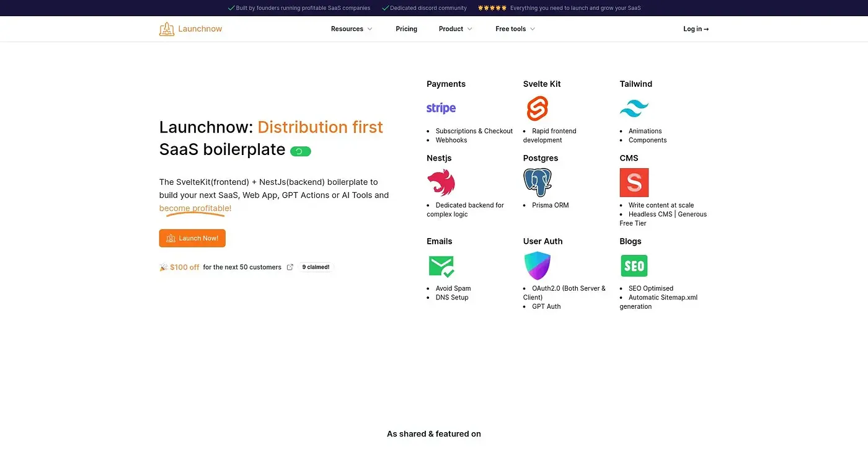The width and height of the screenshot is (868, 452).
Task: Click the Stripe payments logo
Action: tap(441, 108)
